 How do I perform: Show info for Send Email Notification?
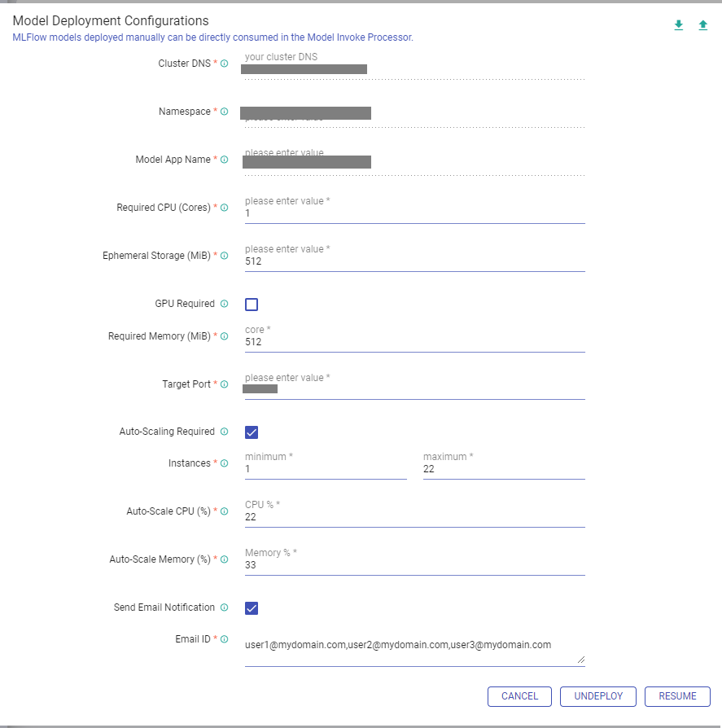click(224, 607)
